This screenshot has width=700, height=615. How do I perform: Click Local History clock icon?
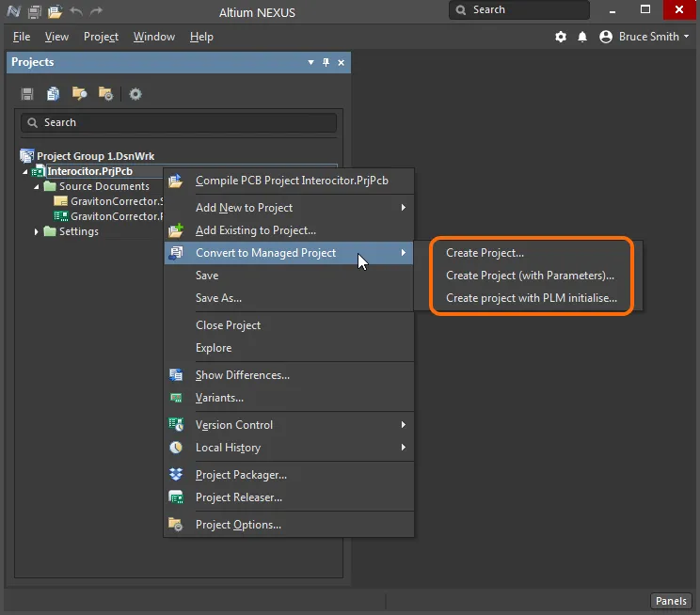coord(176,448)
